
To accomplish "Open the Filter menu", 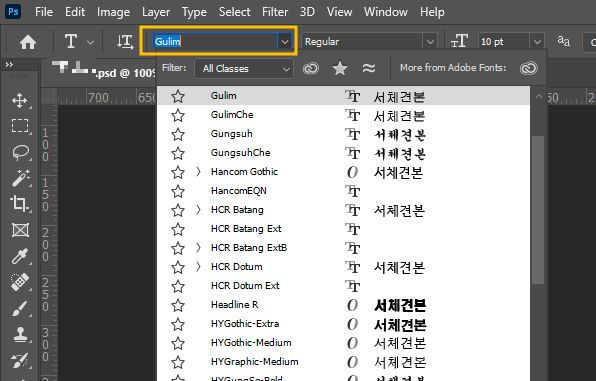I will click(275, 12).
